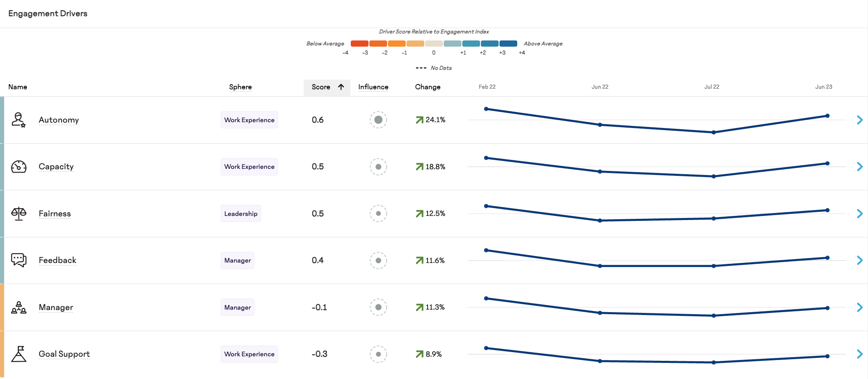Click the Goal Support flag icon
This screenshot has width=868, height=379.
(x=19, y=354)
